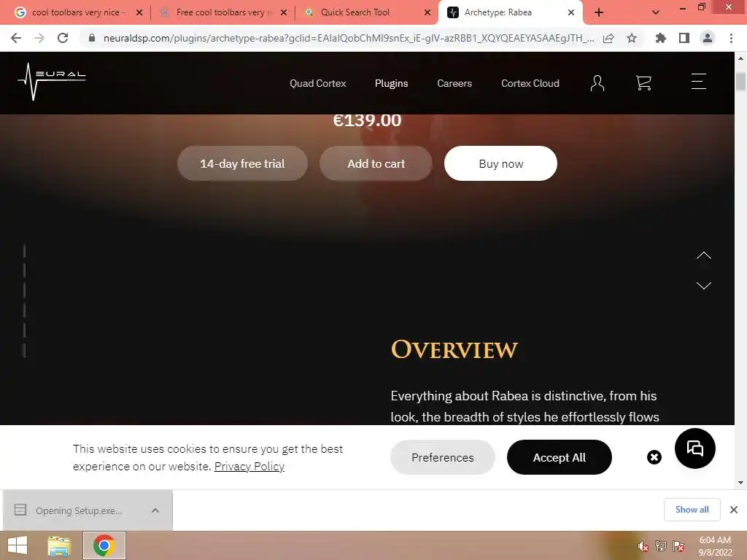747x560 pixels.
Task: Go back with browser back arrow
Action: 16,38
